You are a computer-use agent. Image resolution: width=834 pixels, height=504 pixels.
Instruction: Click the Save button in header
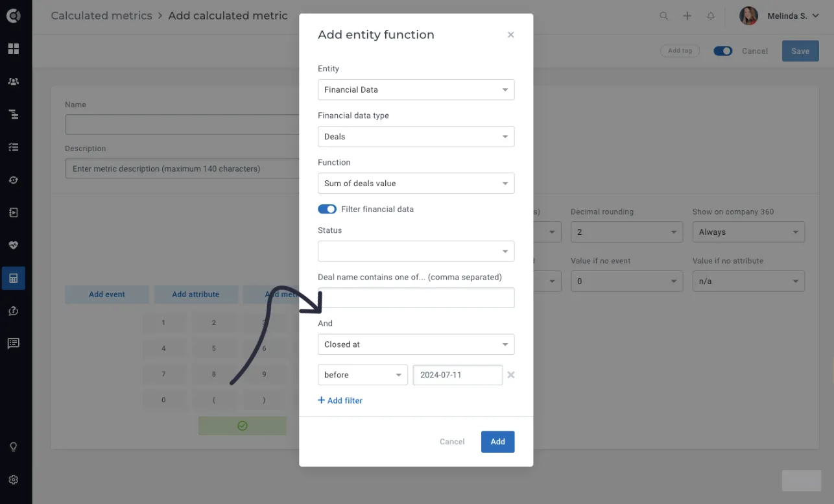tap(800, 51)
